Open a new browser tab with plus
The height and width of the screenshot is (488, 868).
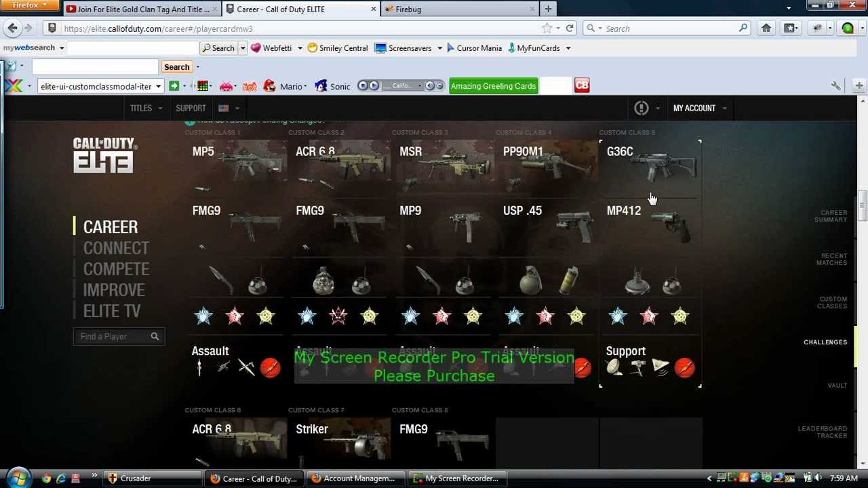[548, 9]
